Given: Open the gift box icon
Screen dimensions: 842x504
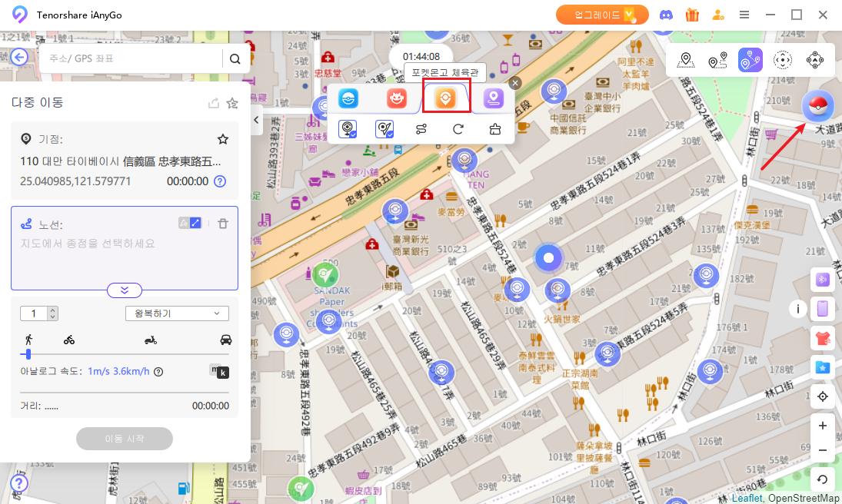Looking at the screenshot, I should pyautogui.click(x=692, y=15).
